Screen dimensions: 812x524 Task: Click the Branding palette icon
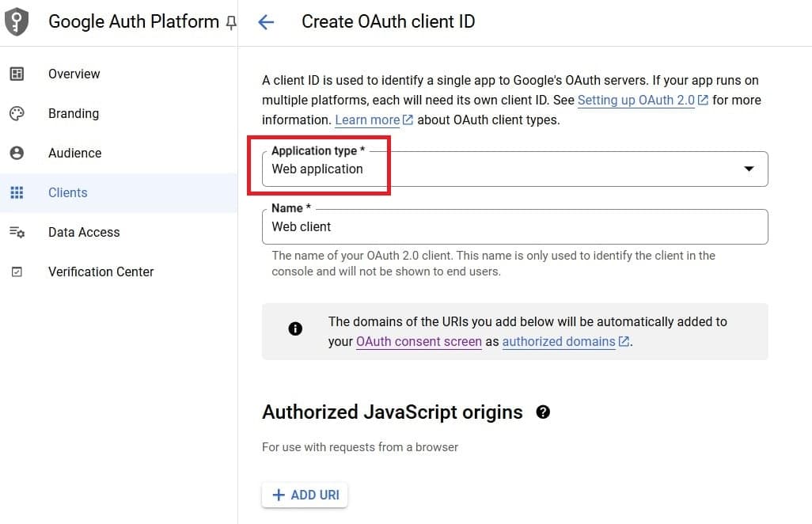click(x=17, y=113)
